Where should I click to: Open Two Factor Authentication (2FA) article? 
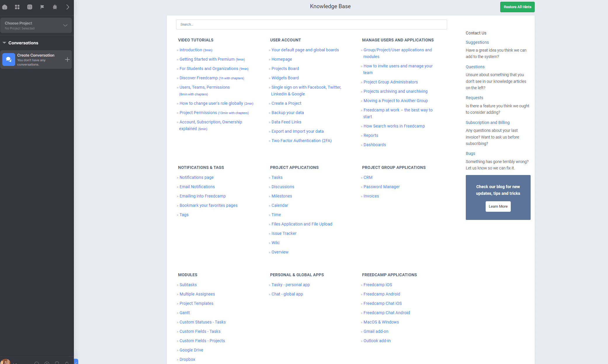tap(301, 141)
